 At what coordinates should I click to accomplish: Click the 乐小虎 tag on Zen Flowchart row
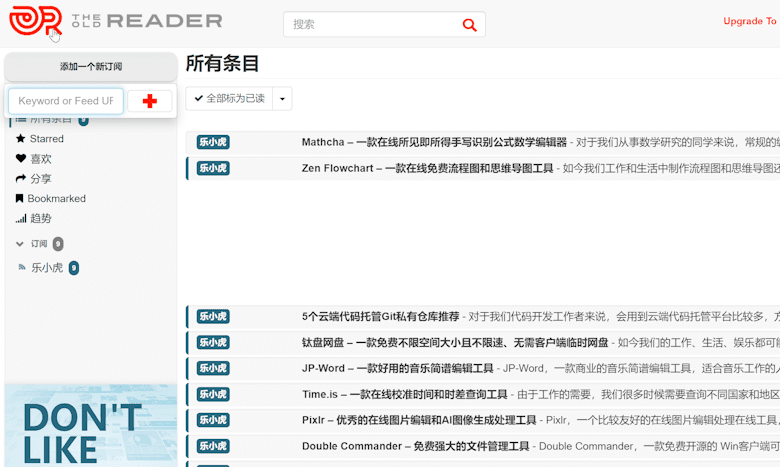(x=213, y=168)
